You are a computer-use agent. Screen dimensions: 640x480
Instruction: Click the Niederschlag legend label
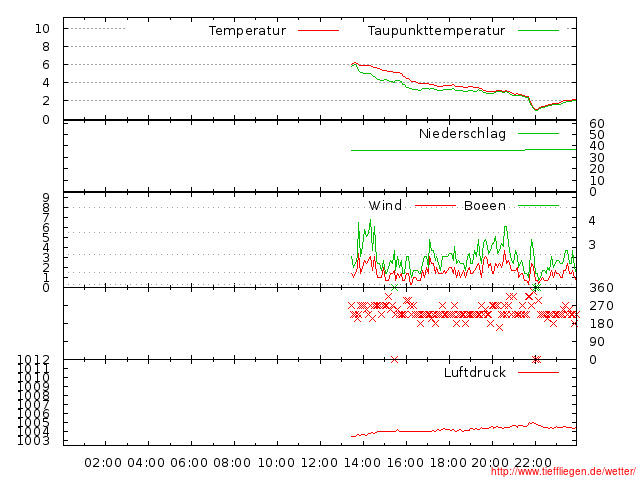coord(462,133)
